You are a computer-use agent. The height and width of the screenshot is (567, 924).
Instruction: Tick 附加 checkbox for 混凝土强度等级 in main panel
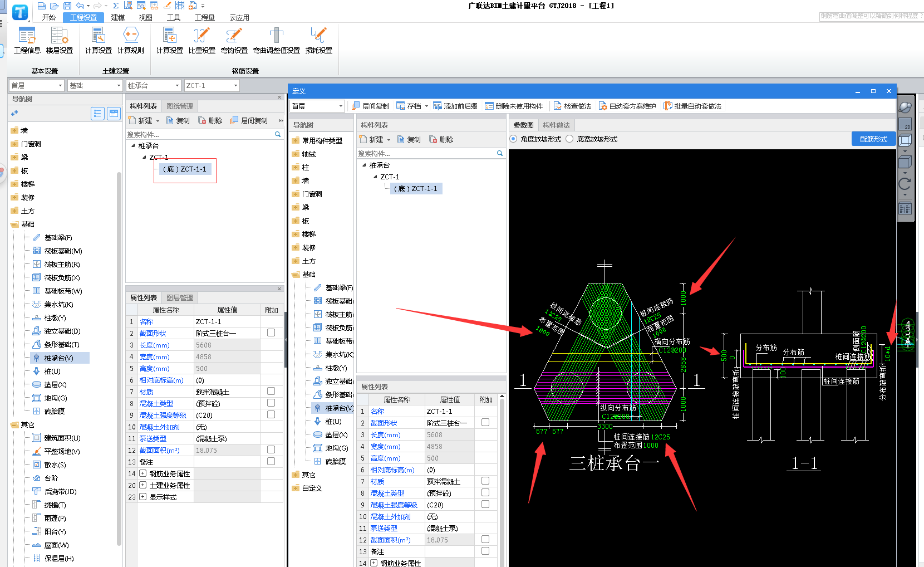point(271,414)
